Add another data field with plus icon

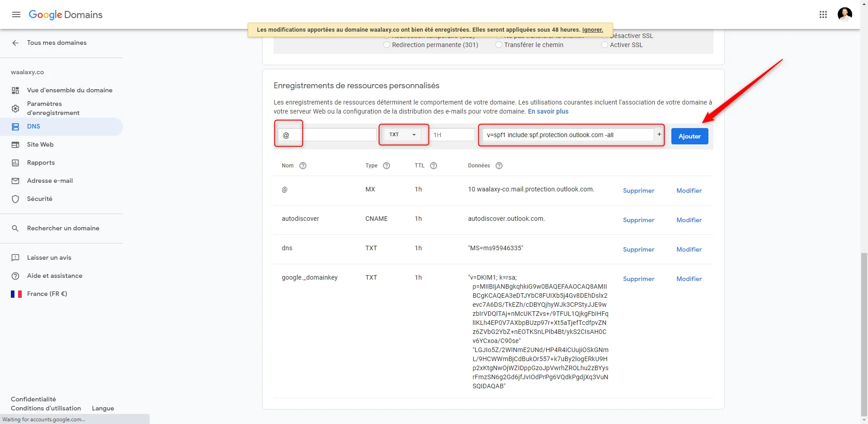(659, 134)
